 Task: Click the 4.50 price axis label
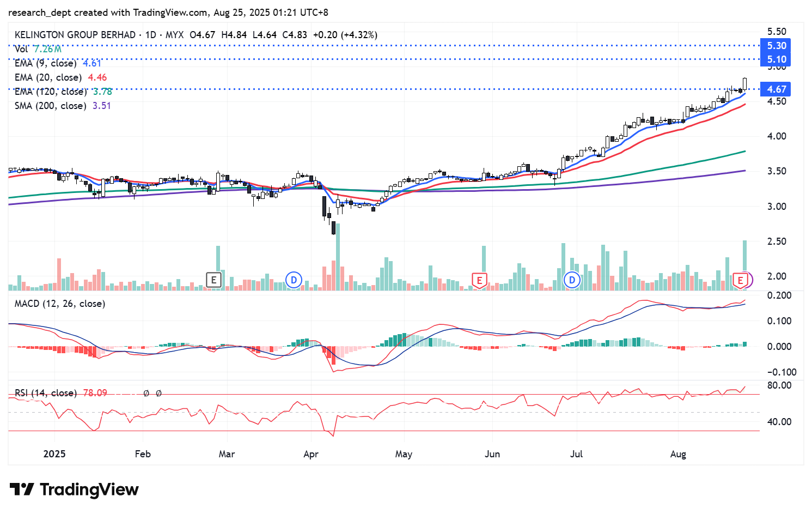(777, 101)
